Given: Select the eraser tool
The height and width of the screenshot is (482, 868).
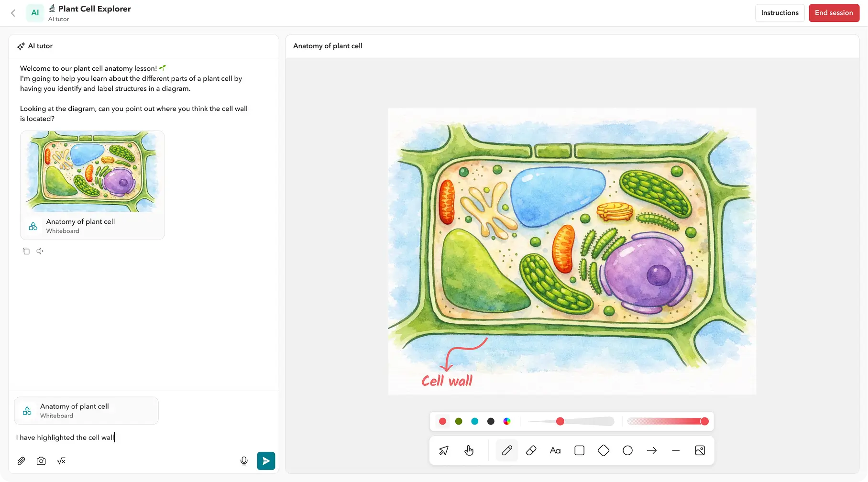Looking at the screenshot, I should pos(531,450).
